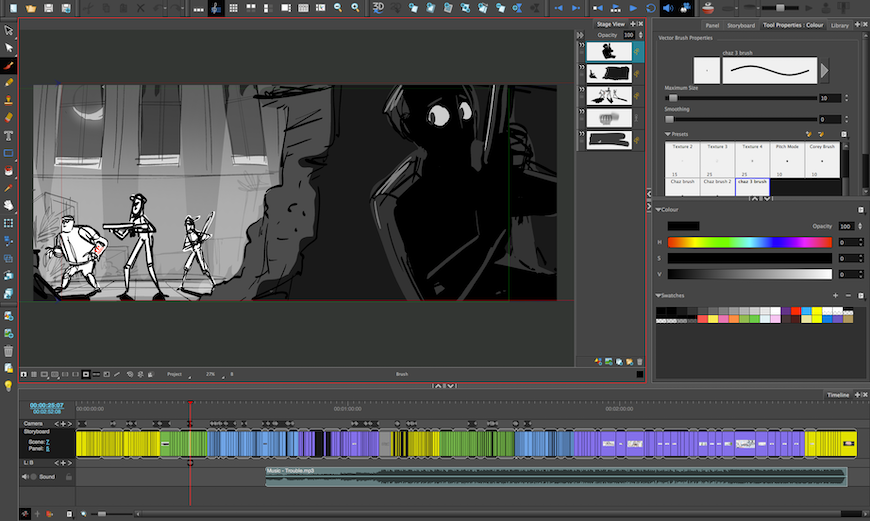
Task: Toggle the Sound speaker button in toolbar
Action: click(x=668, y=8)
